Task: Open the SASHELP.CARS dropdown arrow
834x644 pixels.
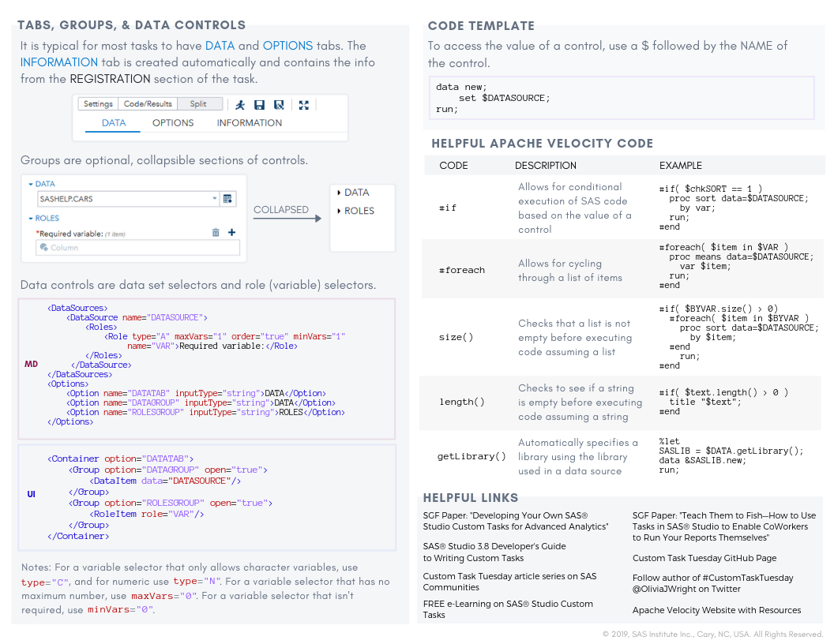Action: [x=213, y=198]
